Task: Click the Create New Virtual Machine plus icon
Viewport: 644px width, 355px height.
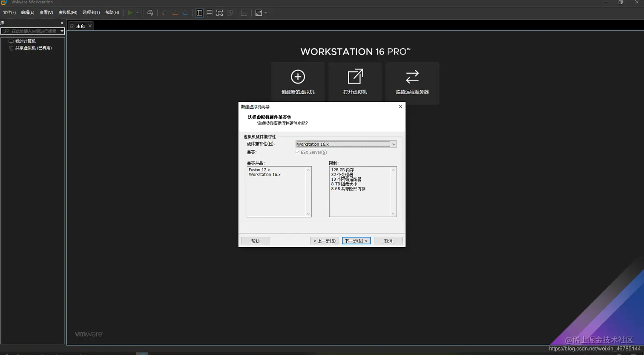Action: coord(298,77)
